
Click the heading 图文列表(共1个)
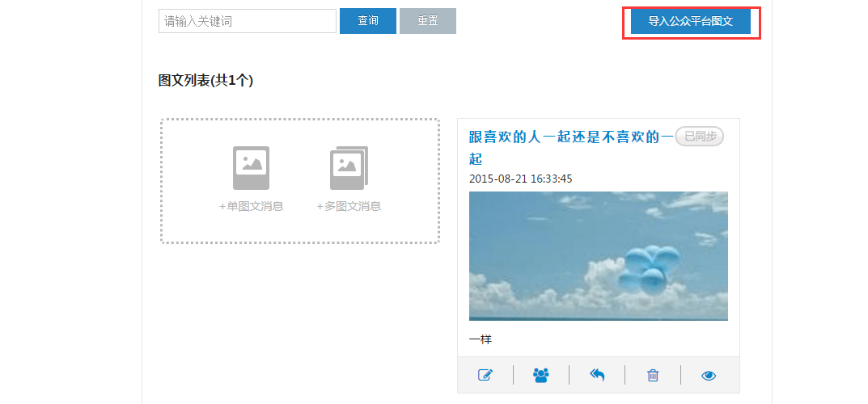[205, 81]
